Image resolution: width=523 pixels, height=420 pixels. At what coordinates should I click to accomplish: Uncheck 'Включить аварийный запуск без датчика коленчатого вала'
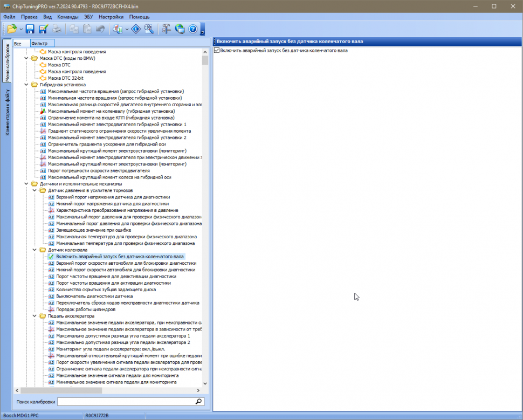[x=217, y=51]
